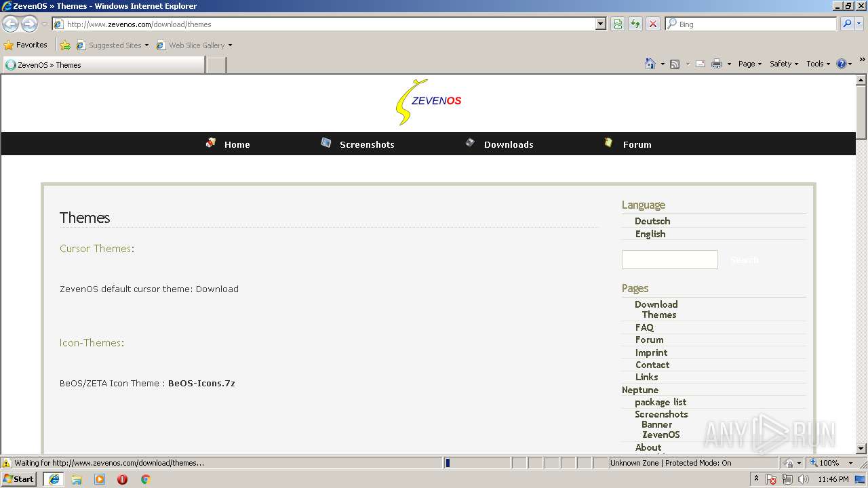Expand the command bar overflow chevron

(862, 60)
